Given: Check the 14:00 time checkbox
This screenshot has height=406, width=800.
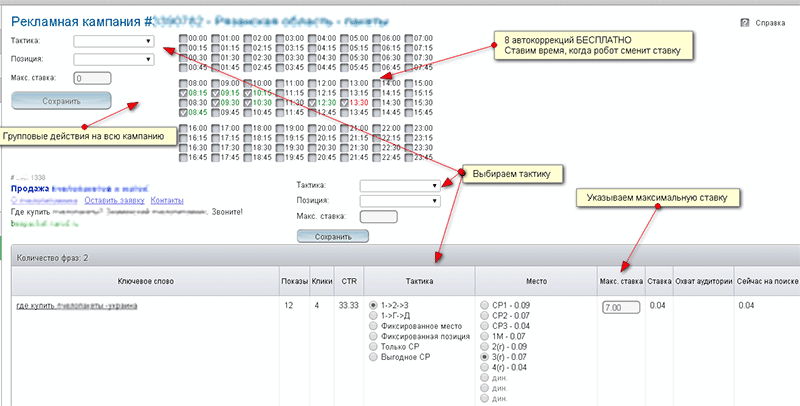Looking at the screenshot, I should [x=377, y=83].
